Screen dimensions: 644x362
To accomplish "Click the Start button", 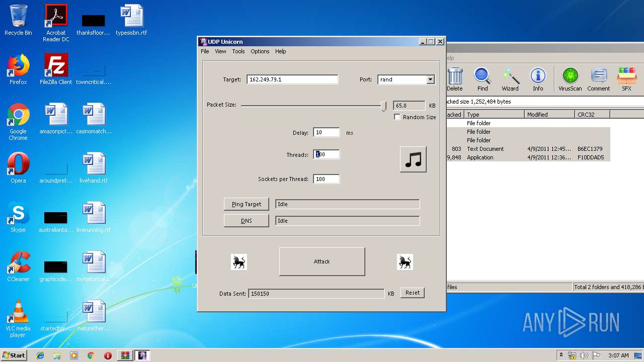I will coord(14,355).
